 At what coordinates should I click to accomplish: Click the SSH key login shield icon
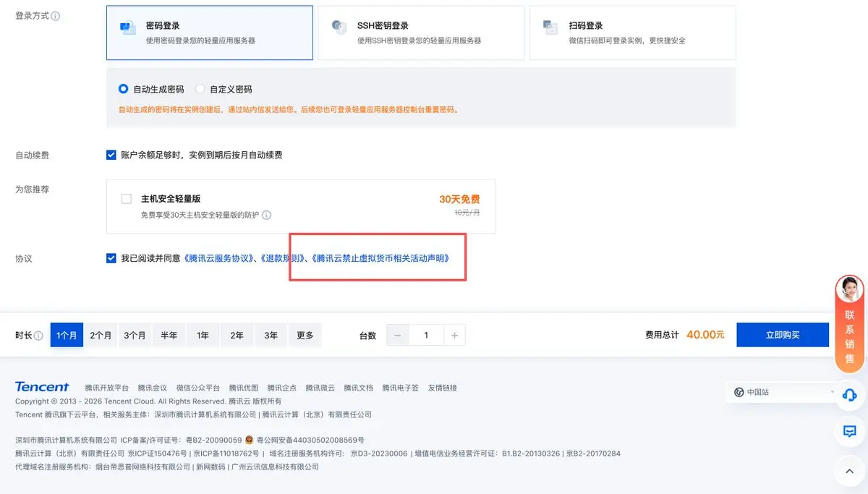339,27
